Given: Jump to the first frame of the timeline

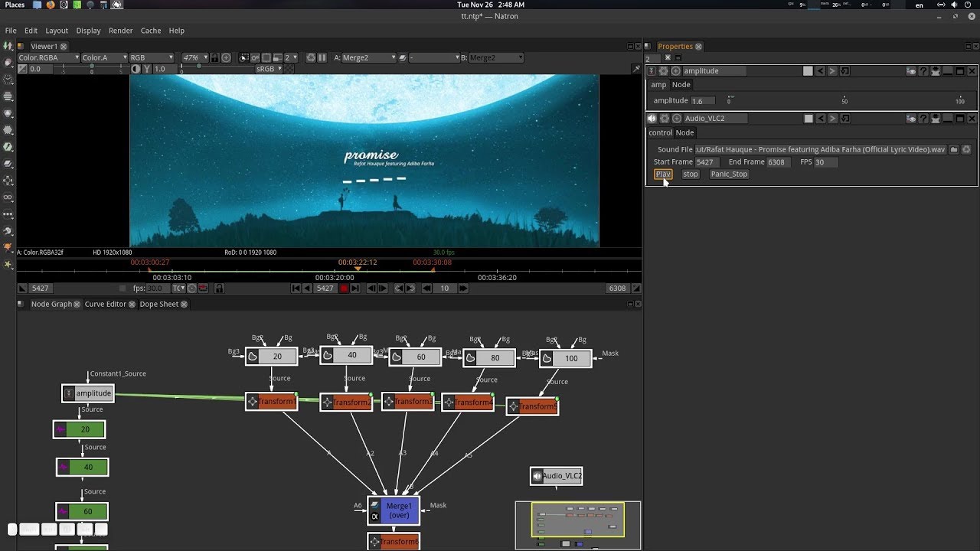Looking at the screenshot, I should [296, 289].
